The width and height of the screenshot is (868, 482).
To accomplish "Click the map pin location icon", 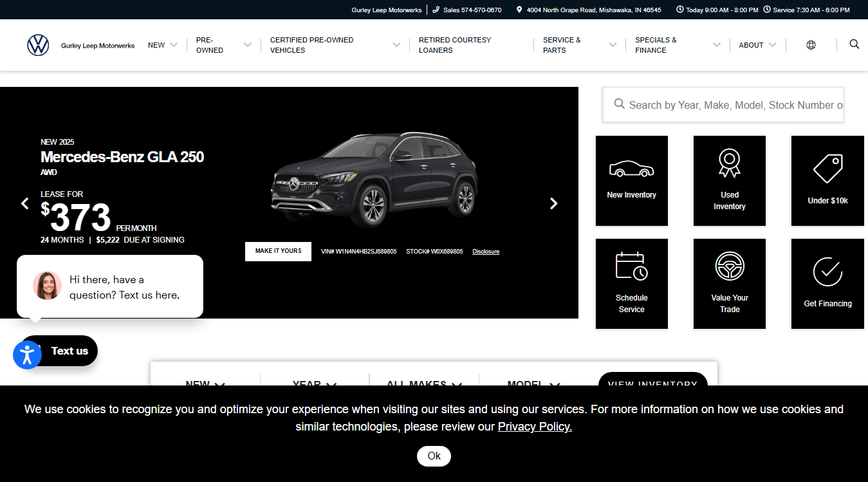I will pyautogui.click(x=519, y=10).
